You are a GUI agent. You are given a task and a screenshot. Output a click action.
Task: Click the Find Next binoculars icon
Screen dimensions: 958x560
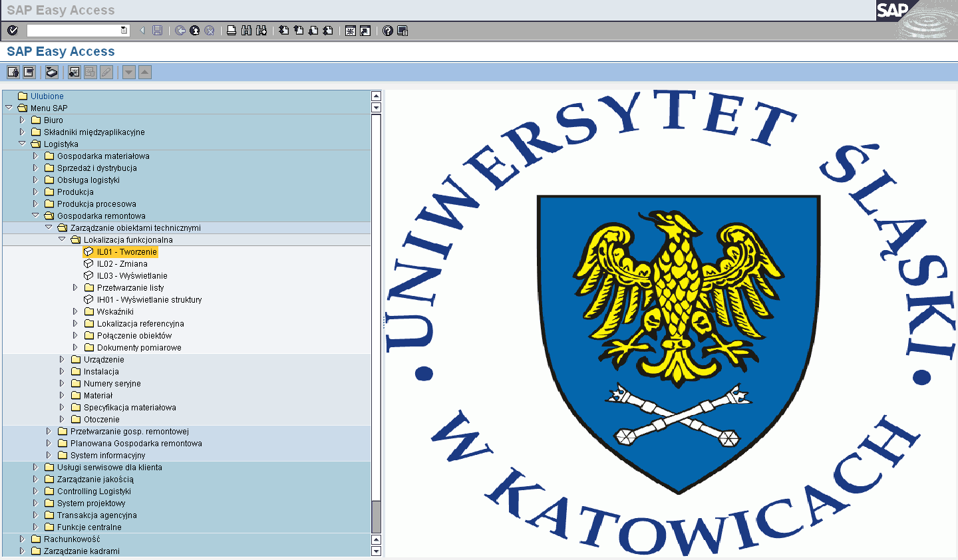tap(261, 31)
